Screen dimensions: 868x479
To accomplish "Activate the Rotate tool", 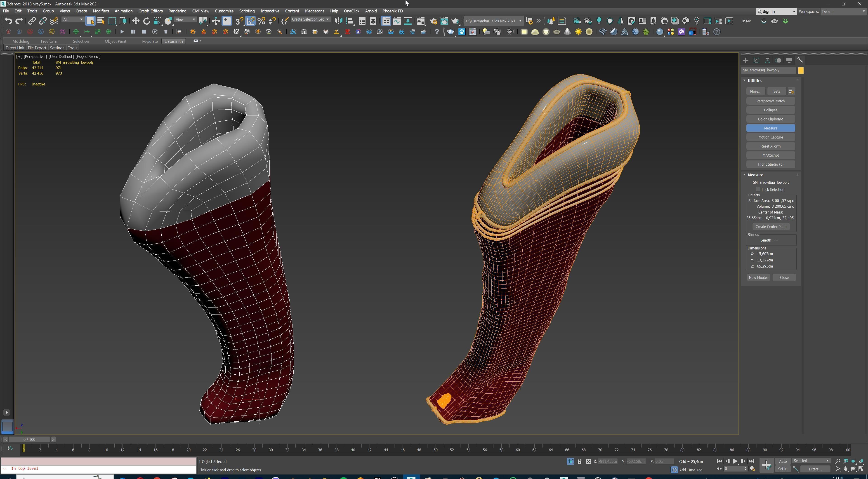I will [146, 21].
